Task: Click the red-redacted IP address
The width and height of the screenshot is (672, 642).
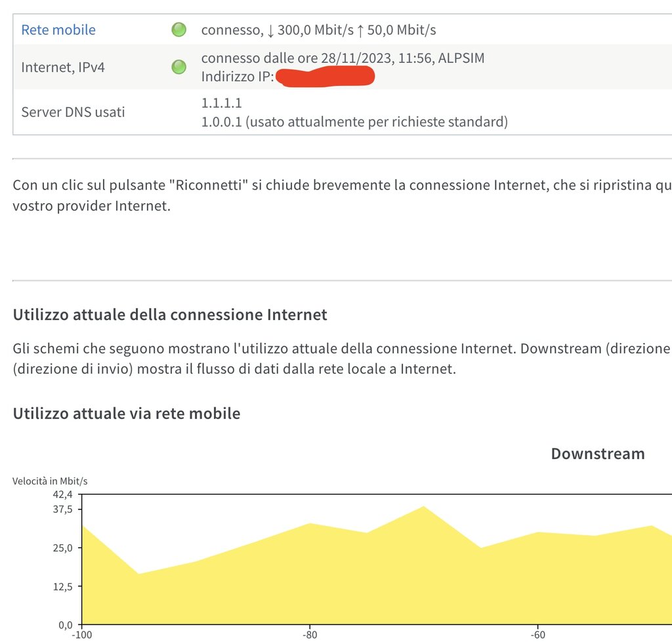Action: coord(325,77)
